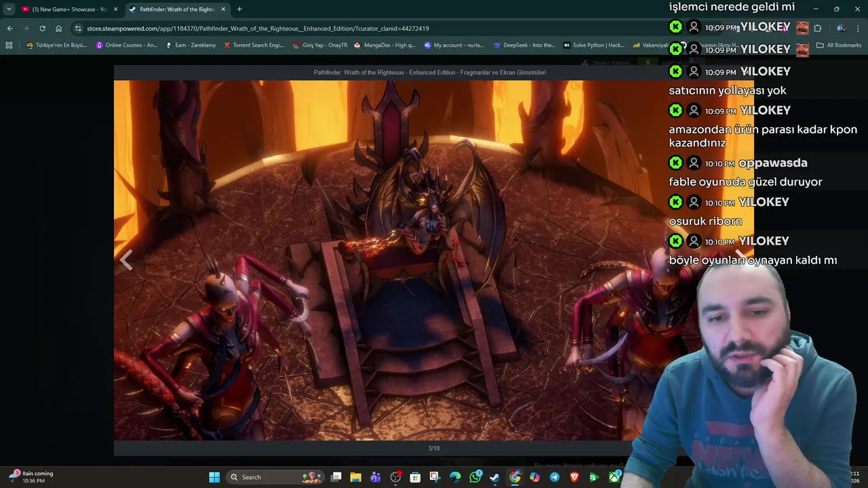Open Microsoft Teams from the taskbar

coord(375,477)
